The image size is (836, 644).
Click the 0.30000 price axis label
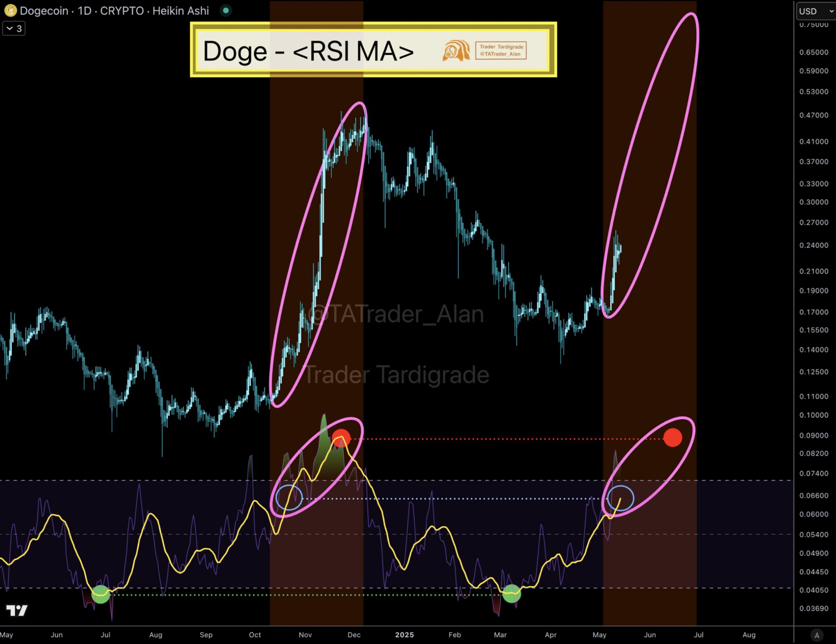[814, 202]
